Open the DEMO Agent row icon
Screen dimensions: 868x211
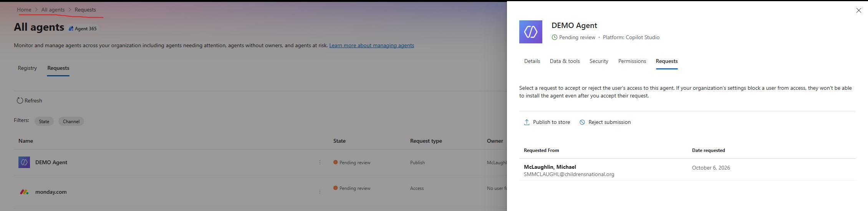point(24,162)
